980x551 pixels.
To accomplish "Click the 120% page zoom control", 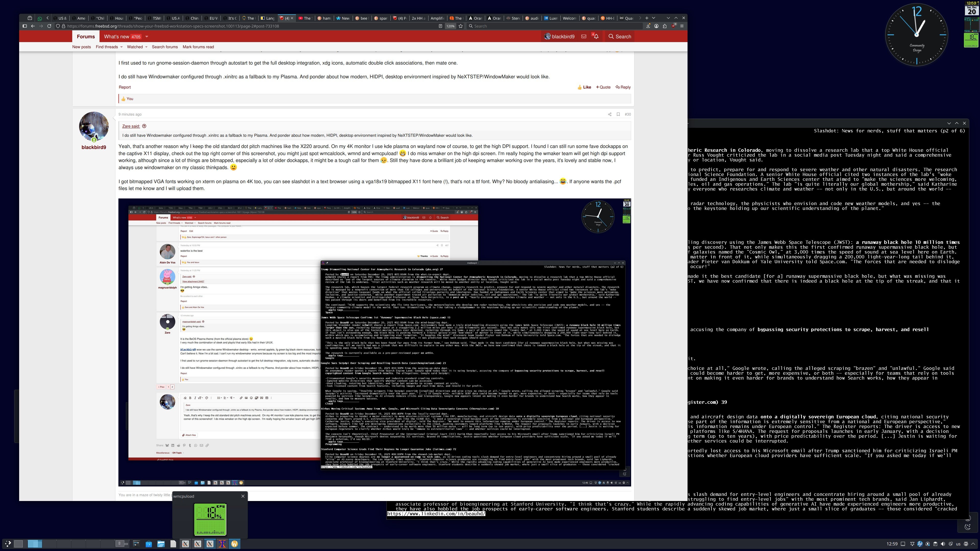I will [x=450, y=26].
